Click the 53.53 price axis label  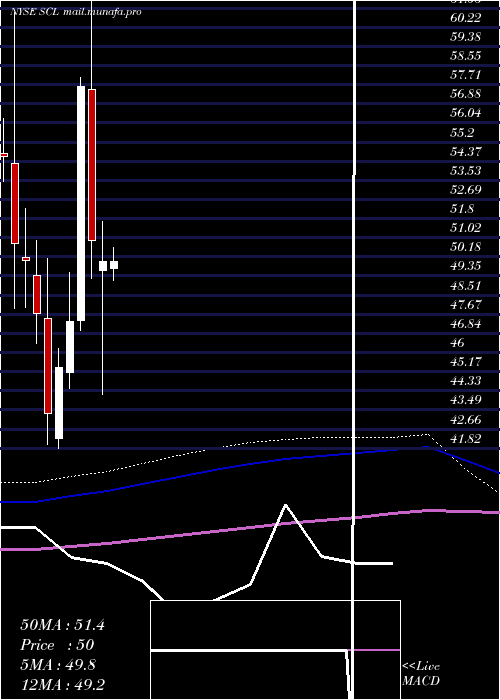[x=465, y=171]
